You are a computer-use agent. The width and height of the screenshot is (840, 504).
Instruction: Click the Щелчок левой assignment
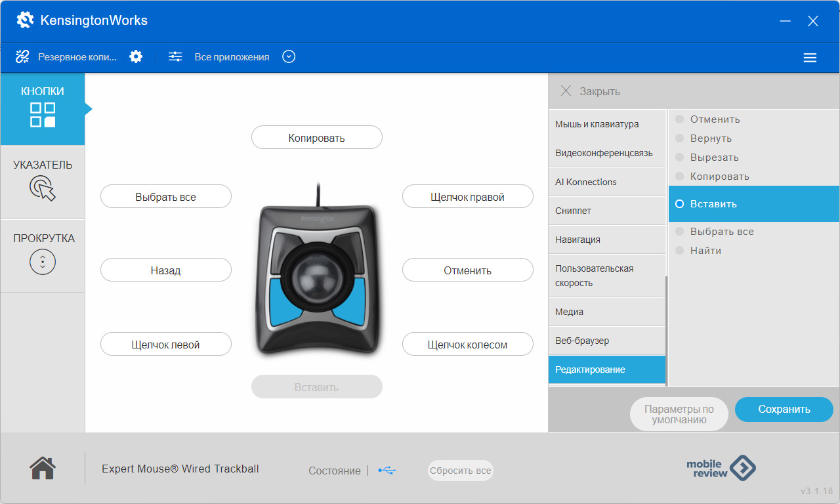[x=166, y=345]
